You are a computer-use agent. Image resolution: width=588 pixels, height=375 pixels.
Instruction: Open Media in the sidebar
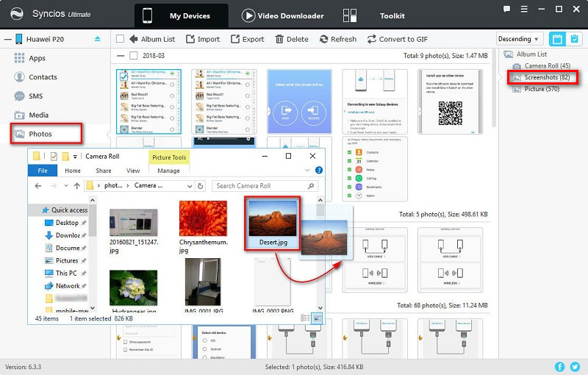click(x=39, y=115)
